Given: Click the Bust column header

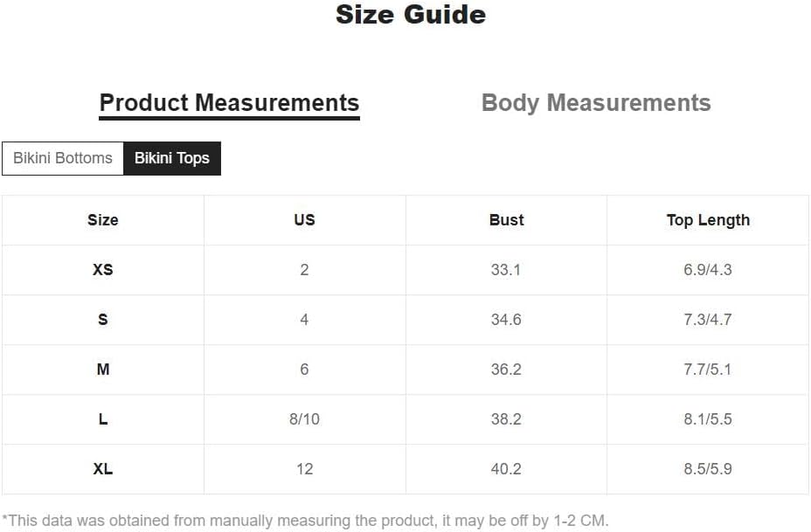Looking at the screenshot, I should pyautogui.click(x=506, y=220).
